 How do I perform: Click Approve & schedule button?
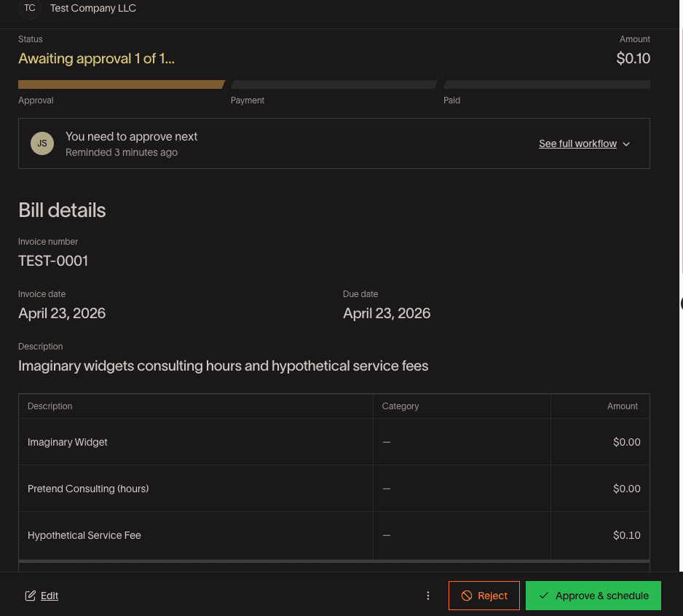593,596
